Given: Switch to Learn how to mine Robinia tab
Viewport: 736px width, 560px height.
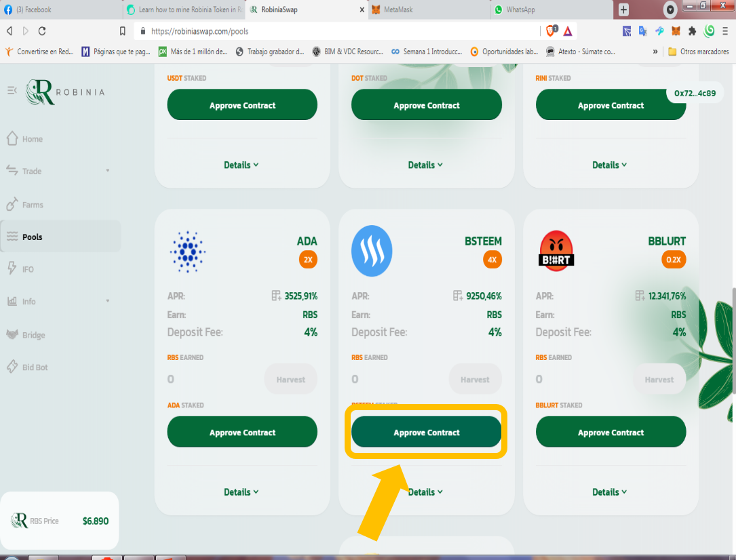Looking at the screenshot, I should click(185, 9).
